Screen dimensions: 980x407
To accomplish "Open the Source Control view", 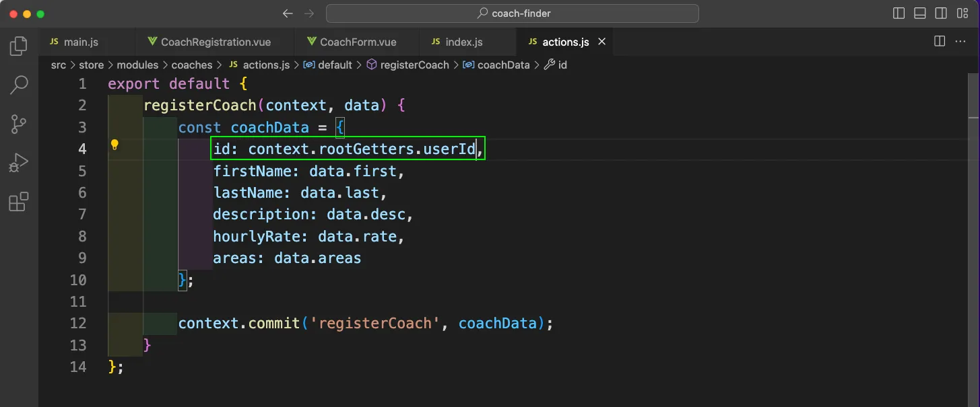I will pos(18,124).
